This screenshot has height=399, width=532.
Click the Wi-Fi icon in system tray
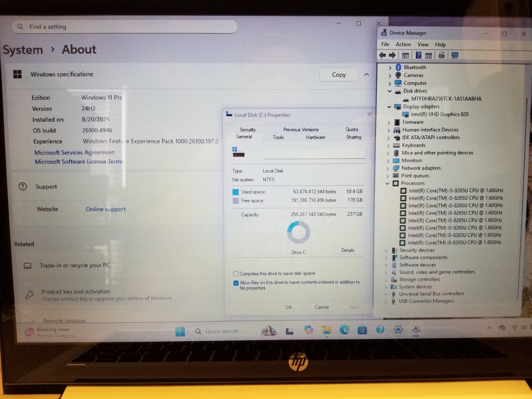click(514, 328)
